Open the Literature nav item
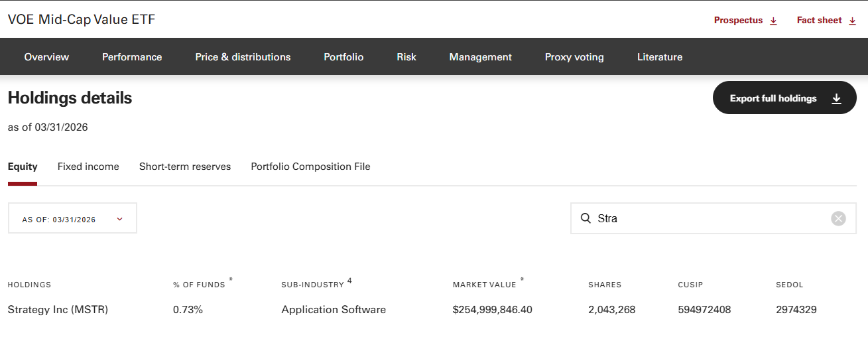 659,57
